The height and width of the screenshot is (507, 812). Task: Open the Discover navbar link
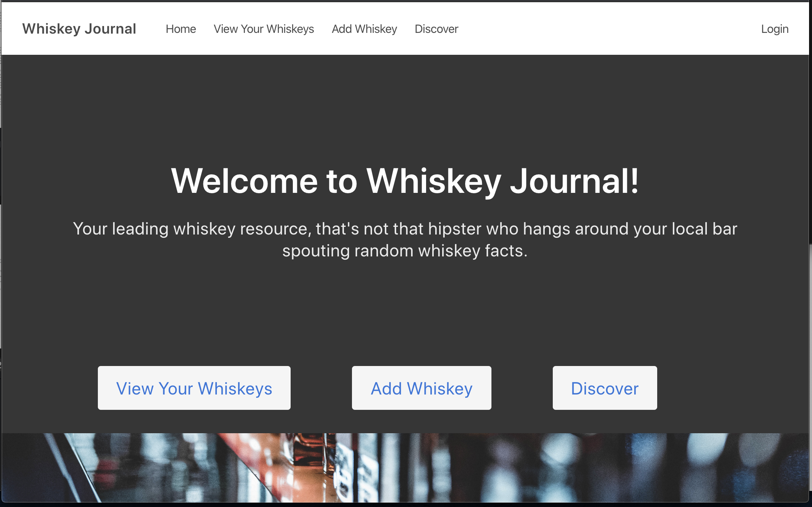coord(436,29)
